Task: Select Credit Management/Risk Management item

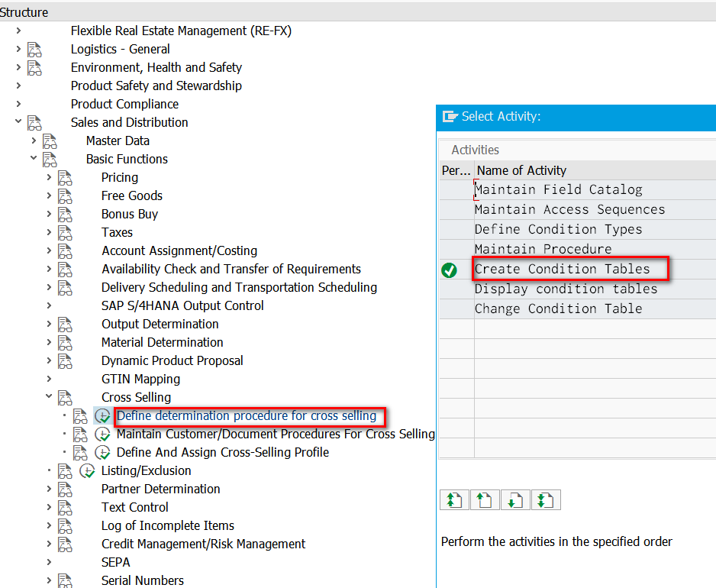Action: [x=203, y=544]
